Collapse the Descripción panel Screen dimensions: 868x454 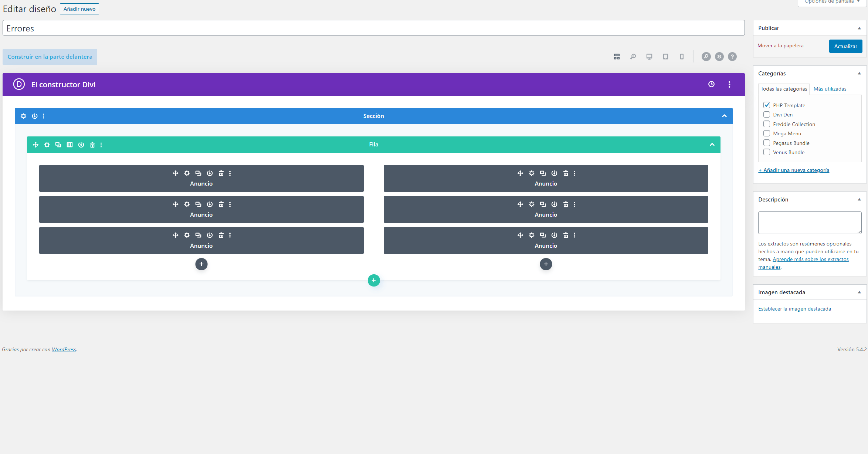(x=859, y=200)
